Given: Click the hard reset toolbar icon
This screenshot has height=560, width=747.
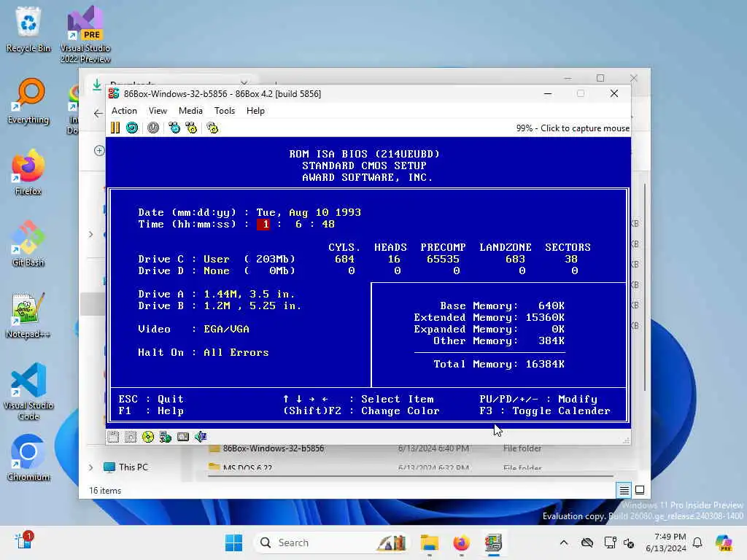Looking at the screenshot, I should [x=132, y=128].
